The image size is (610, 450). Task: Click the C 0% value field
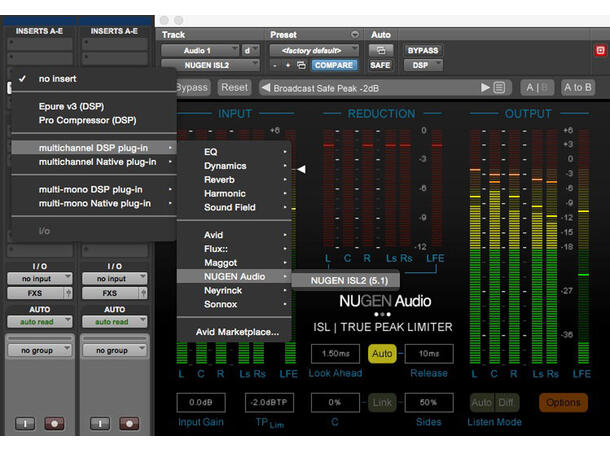(x=335, y=403)
